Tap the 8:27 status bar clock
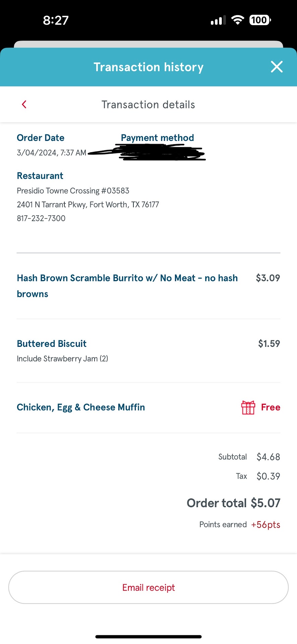This screenshot has width=297, height=644. (x=56, y=20)
